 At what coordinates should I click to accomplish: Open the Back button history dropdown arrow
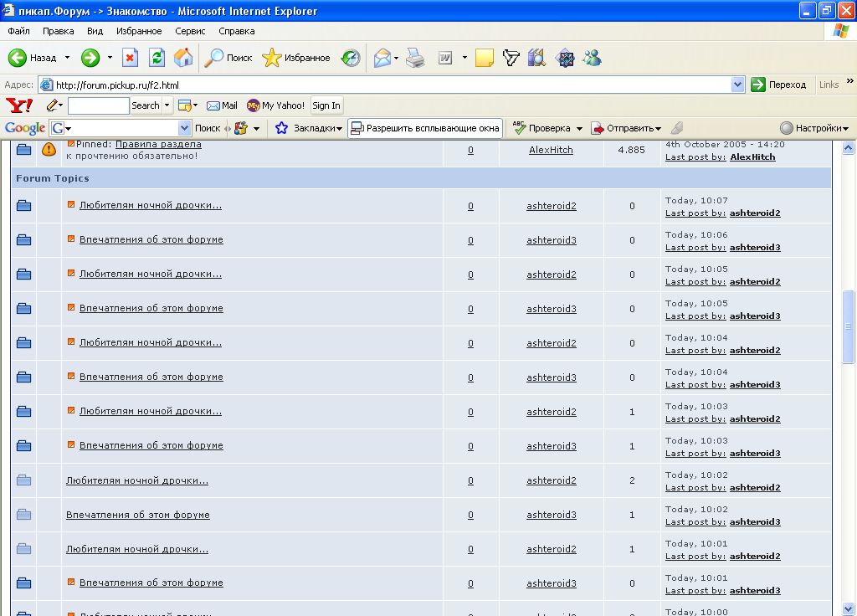pyautogui.click(x=68, y=58)
